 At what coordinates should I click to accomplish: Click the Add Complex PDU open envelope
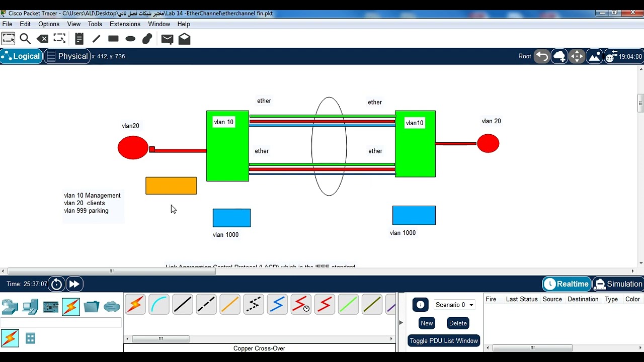pyautogui.click(x=185, y=39)
